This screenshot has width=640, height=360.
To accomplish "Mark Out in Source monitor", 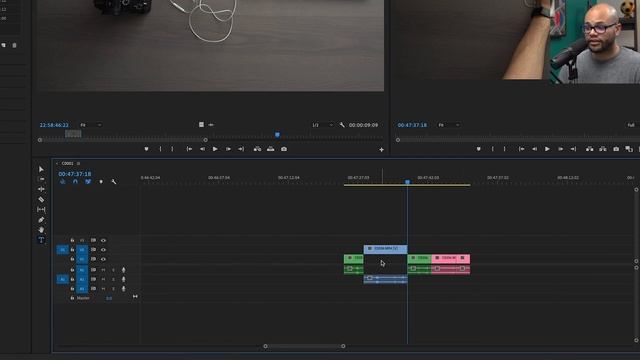I will 172,149.
